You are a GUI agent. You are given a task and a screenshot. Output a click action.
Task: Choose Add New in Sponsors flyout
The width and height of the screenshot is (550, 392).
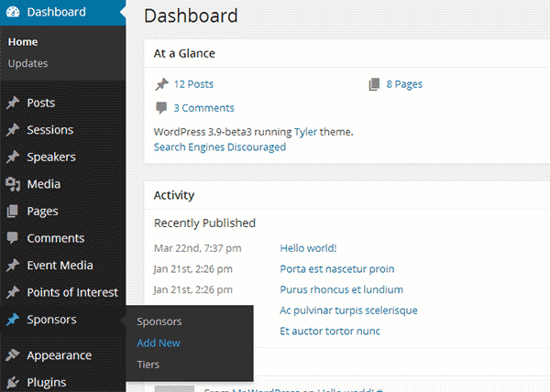[x=159, y=343]
